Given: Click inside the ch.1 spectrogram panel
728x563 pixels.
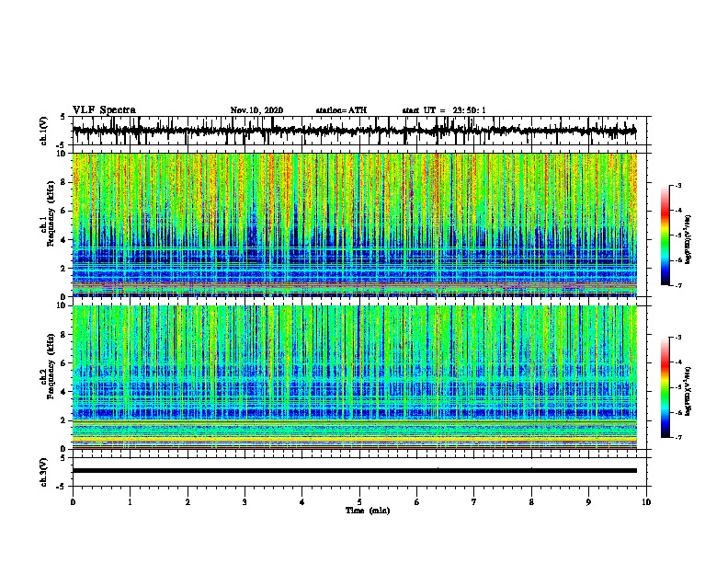Looking at the screenshot, I should pos(355,224).
